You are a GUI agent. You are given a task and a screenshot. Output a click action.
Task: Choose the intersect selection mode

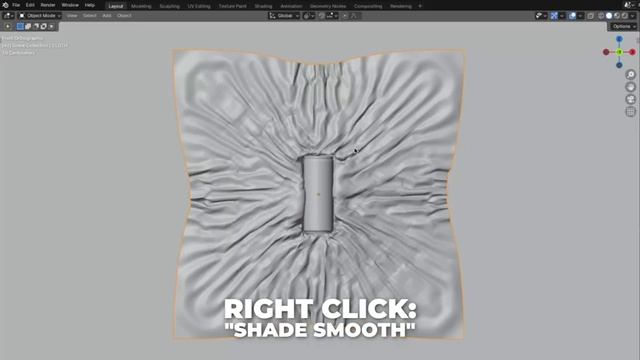pyautogui.click(x=51, y=26)
